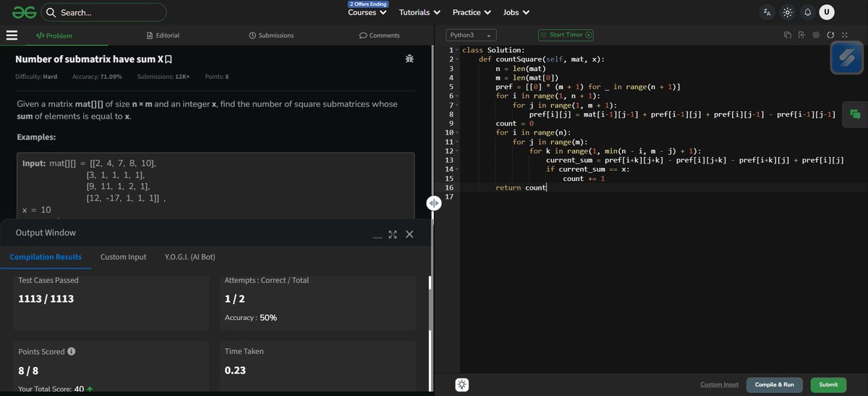
Task: Click the Custom Input link below editor
Action: tap(719, 384)
